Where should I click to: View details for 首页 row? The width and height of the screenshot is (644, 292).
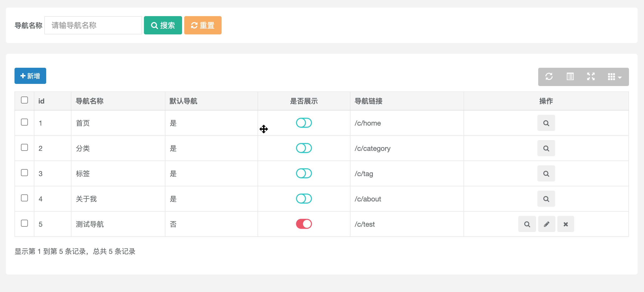point(546,123)
